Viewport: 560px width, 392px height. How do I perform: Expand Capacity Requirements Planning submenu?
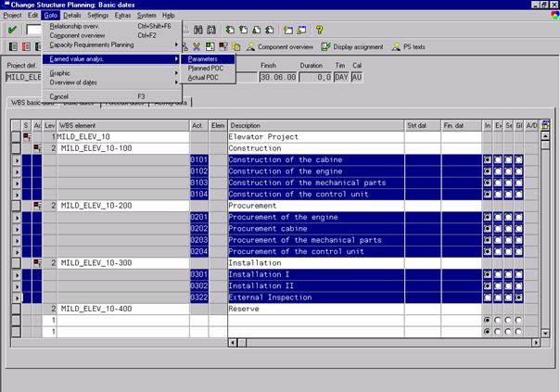(x=110, y=44)
